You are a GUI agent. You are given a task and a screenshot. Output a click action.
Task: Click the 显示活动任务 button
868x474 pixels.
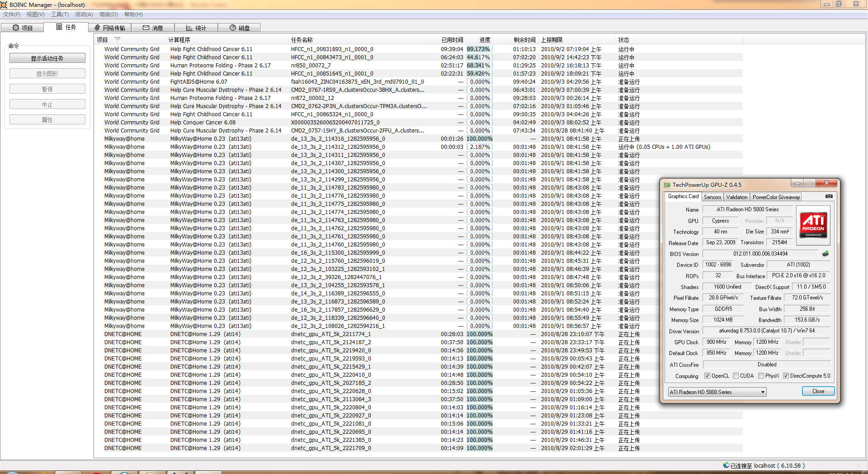(47, 58)
